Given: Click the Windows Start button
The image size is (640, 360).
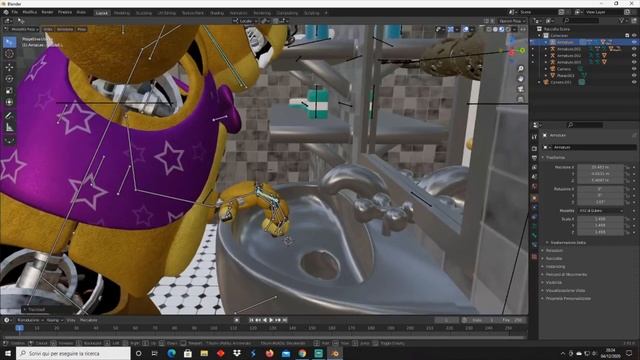Looking at the screenshot, I should click(8, 353).
